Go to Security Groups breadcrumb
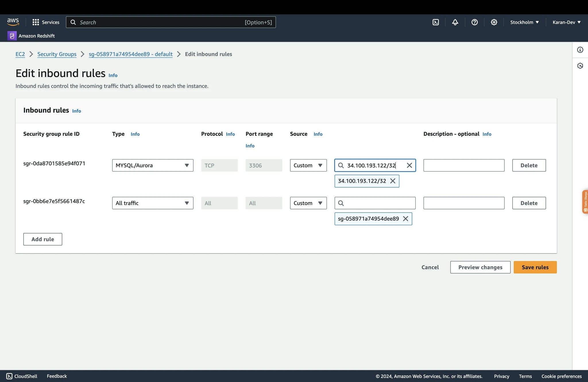Image resolution: width=588 pixels, height=382 pixels. pyautogui.click(x=57, y=54)
